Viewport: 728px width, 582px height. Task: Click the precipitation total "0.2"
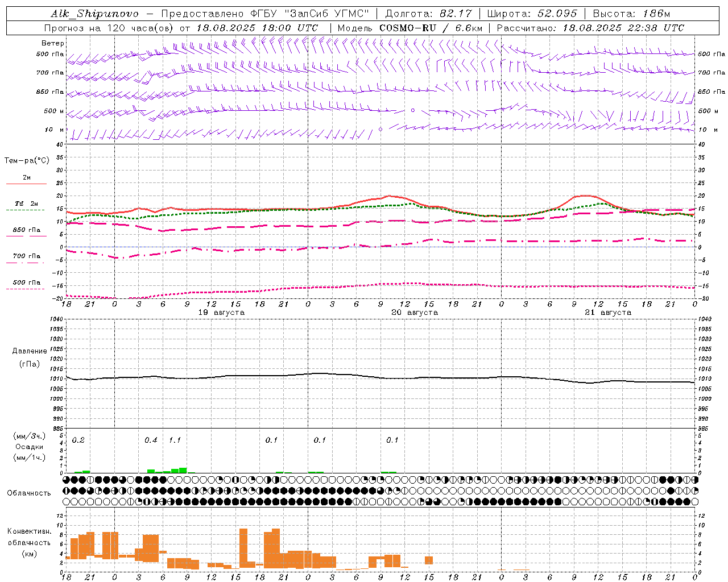coord(78,440)
